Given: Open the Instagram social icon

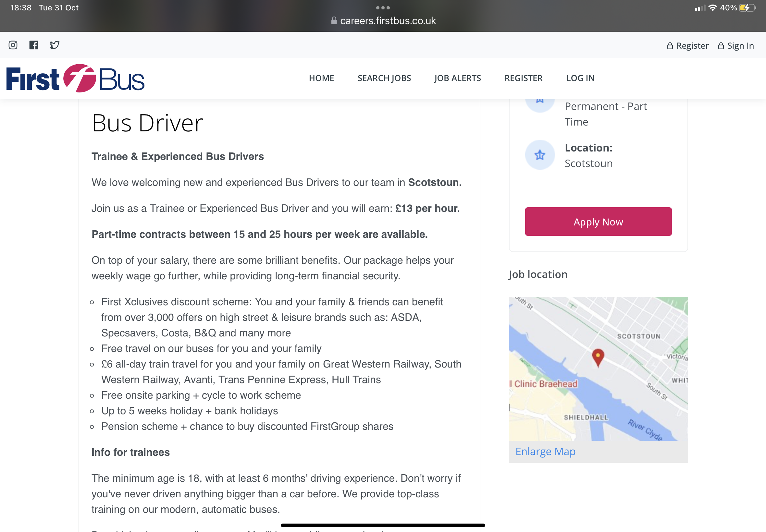Looking at the screenshot, I should (13, 45).
